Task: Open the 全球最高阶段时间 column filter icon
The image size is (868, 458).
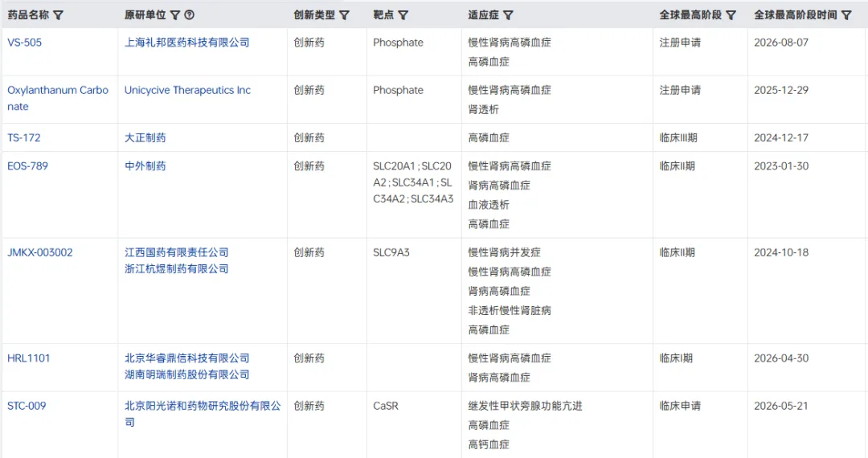Action: (846, 15)
